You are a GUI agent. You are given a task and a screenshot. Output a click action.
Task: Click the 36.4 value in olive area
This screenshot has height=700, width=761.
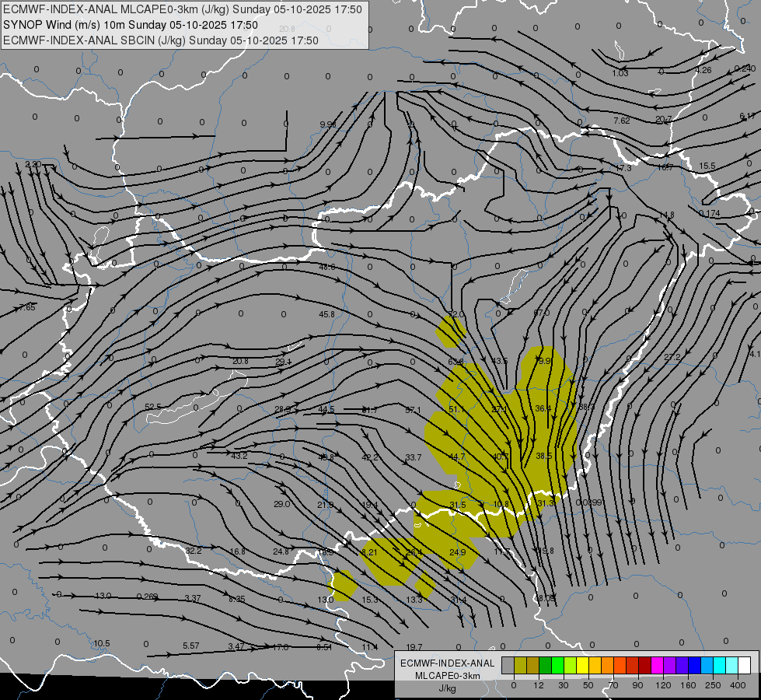point(543,408)
